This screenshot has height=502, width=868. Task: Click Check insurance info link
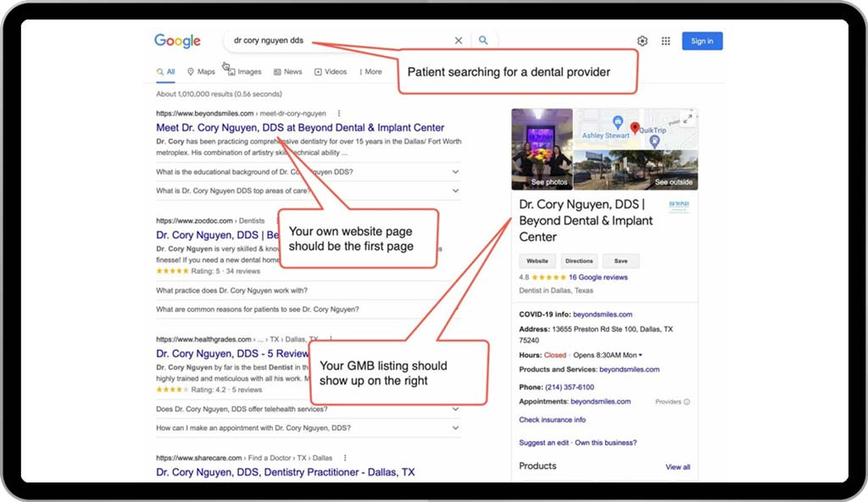(552, 420)
